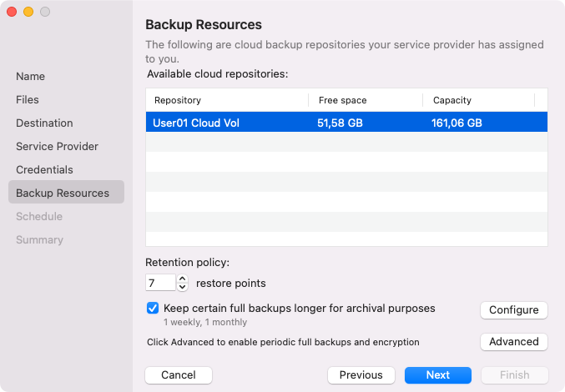Click the Capacity column header
Screen dimensions: 565x392
pos(478,100)
